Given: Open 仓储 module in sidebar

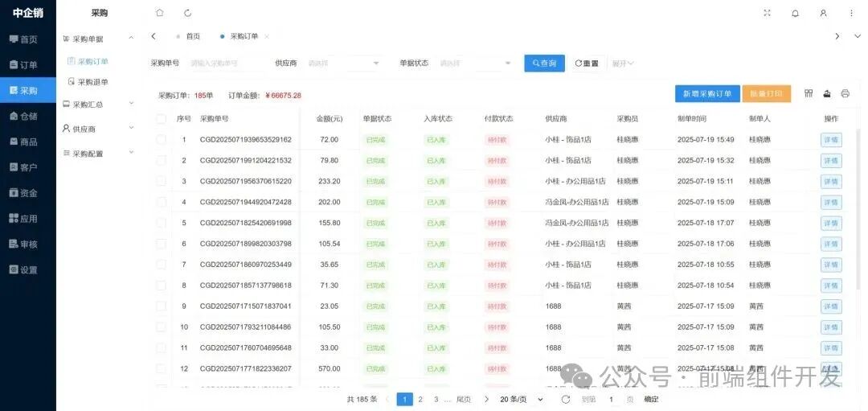Looking at the screenshot, I should (27, 116).
